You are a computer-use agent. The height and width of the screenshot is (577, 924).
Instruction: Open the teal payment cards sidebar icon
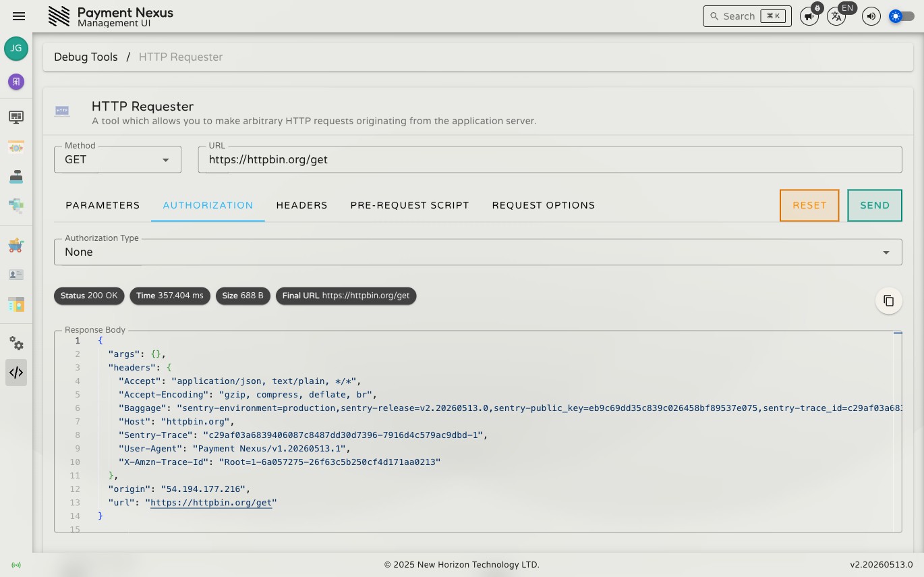[x=16, y=205]
